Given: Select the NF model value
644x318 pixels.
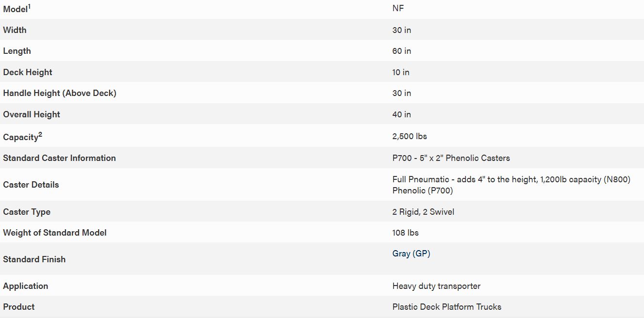Looking at the screenshot, I should (398, 8).
